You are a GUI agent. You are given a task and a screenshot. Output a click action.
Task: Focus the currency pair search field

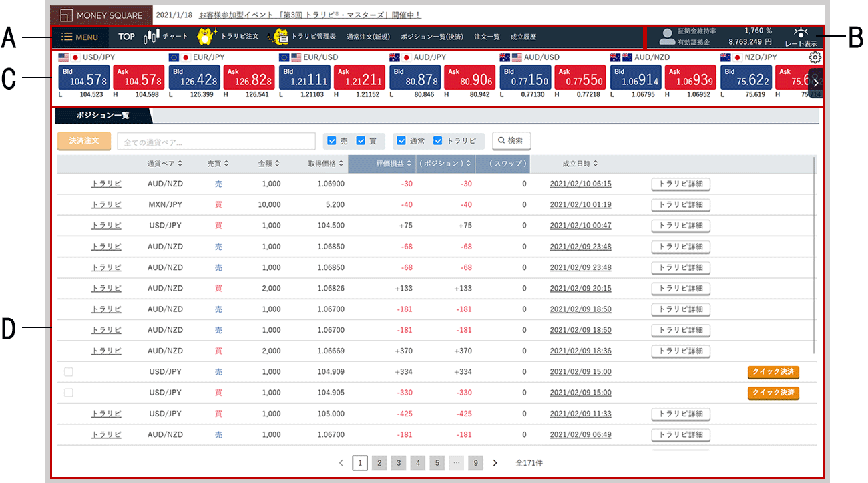click(x=216, y=141)
